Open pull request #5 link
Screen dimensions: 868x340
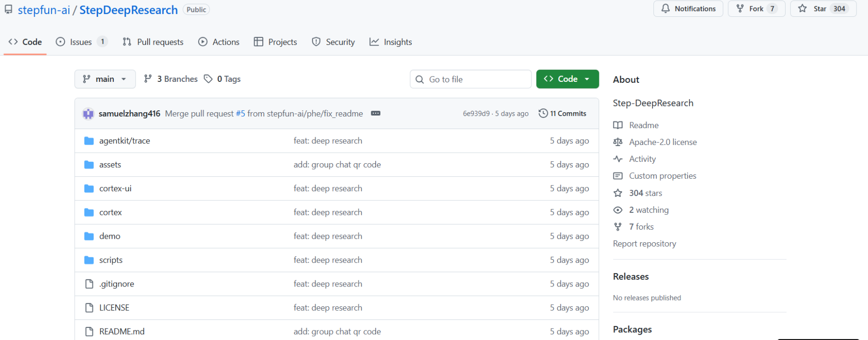240,114
